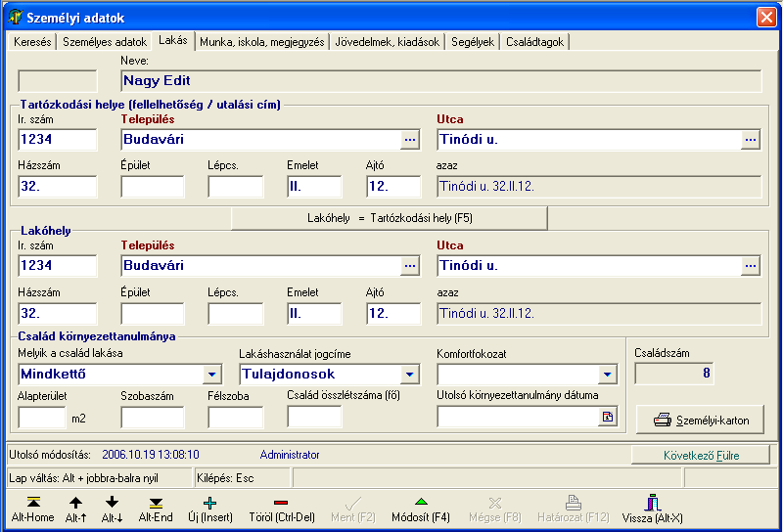Click Család összlétszáma (fő) field
This screenshot has width=783, height=532.
coord(314,417)
